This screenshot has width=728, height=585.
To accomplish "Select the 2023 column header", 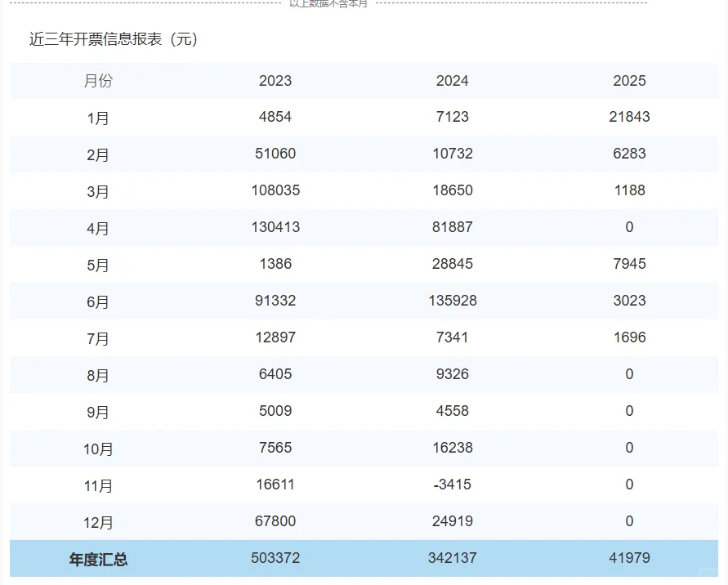I will click(275, 81).
